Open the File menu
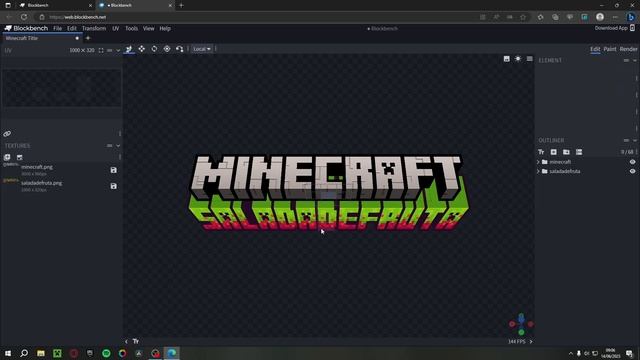The width and height of the screenshot is (640, 360). point(58,28)
